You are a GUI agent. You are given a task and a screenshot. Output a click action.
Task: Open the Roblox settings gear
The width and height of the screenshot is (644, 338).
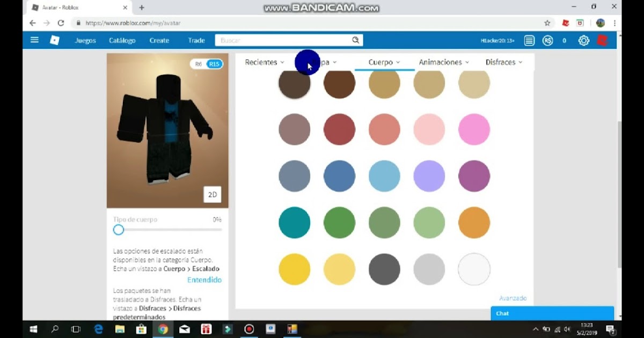click(584, 40)
